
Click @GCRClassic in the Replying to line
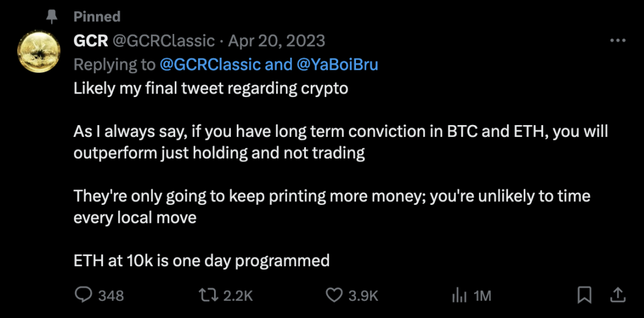point(224,64)
